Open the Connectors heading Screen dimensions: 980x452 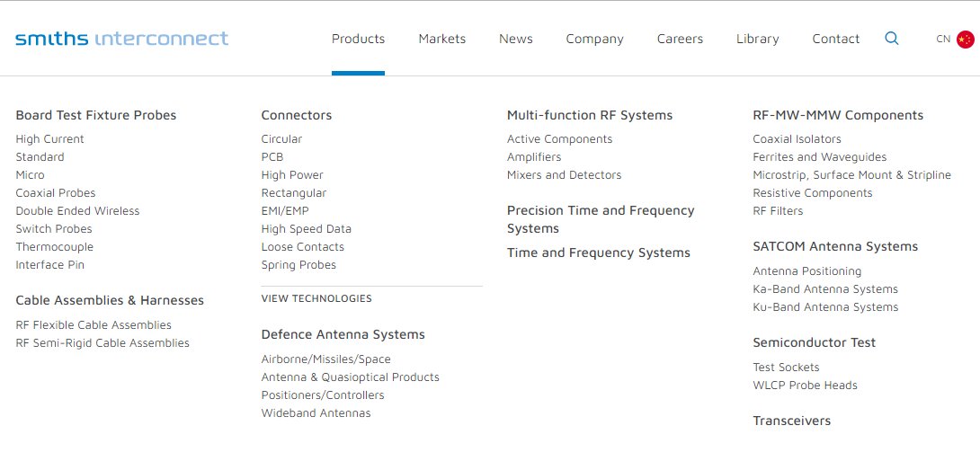[297, 115]
